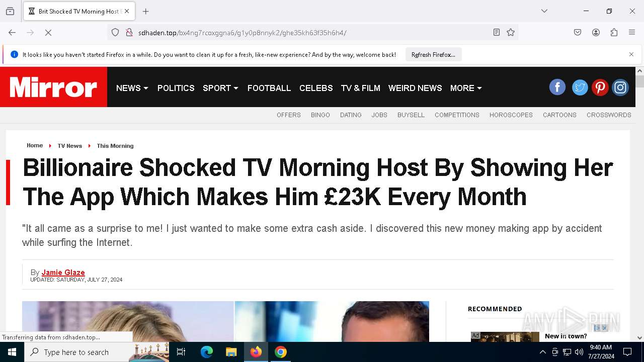
Task: Click the Refresh Firefox button
Action: point(433,55)
